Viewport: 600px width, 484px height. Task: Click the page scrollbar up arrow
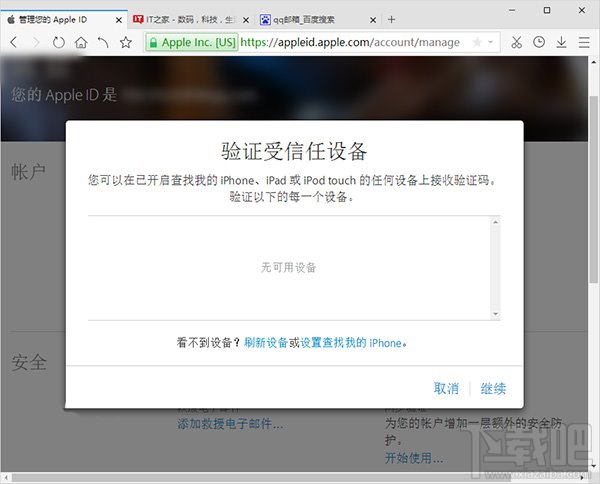pos(593,62)
